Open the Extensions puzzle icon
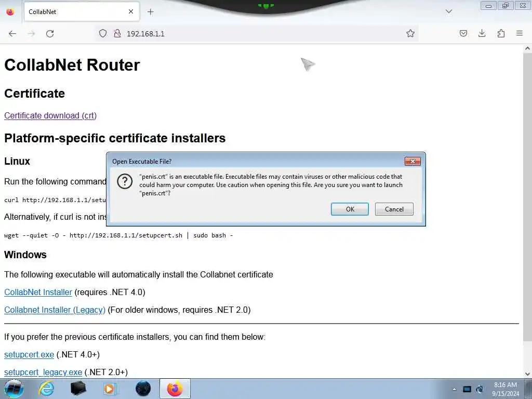The image size is (532, 399). [x=501, y=33]
